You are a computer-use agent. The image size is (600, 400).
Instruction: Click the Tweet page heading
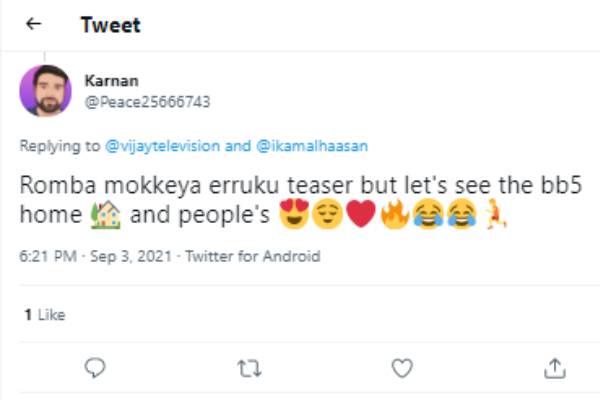point(108,25)
